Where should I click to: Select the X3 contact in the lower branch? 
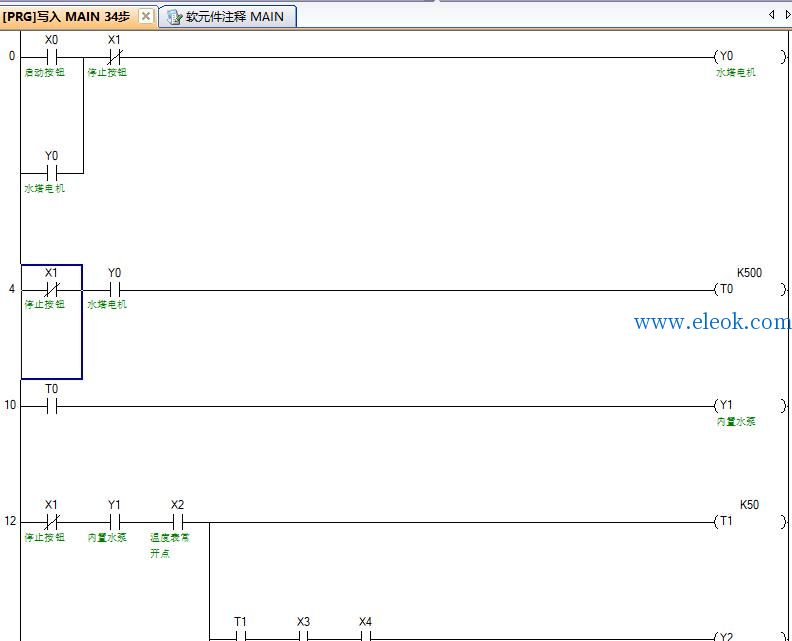click(x=303, y=635)
